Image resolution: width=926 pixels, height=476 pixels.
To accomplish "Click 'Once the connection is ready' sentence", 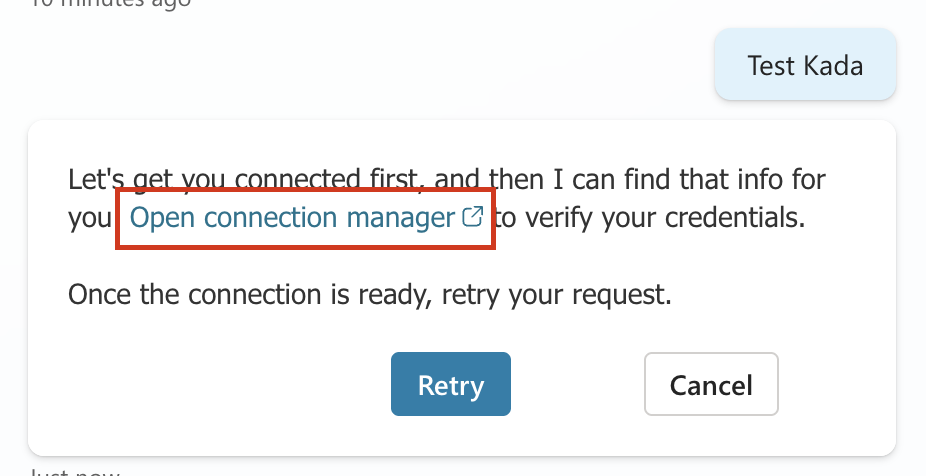I will click(367, 295).
